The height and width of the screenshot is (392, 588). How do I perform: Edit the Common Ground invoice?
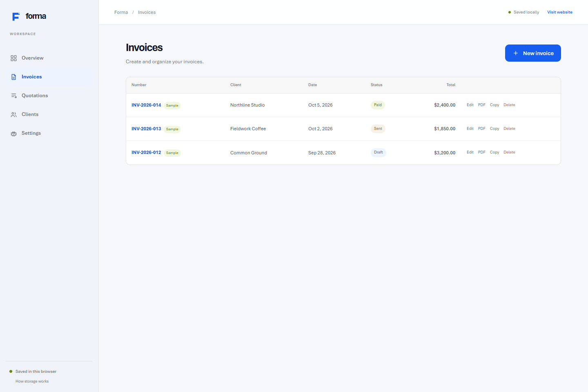470,152
